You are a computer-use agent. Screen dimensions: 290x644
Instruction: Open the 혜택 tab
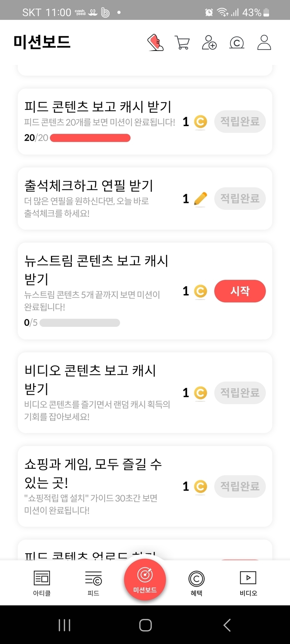[196, 583]
